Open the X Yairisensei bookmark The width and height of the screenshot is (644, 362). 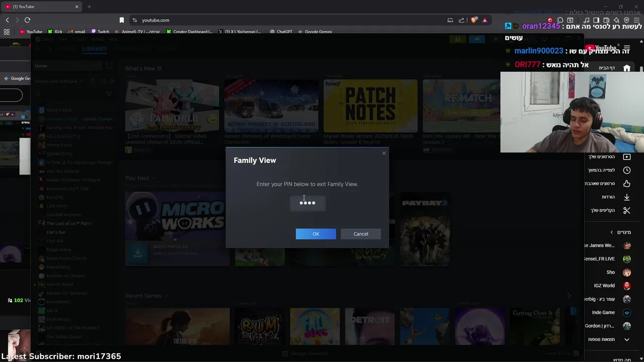click(239, 32)
